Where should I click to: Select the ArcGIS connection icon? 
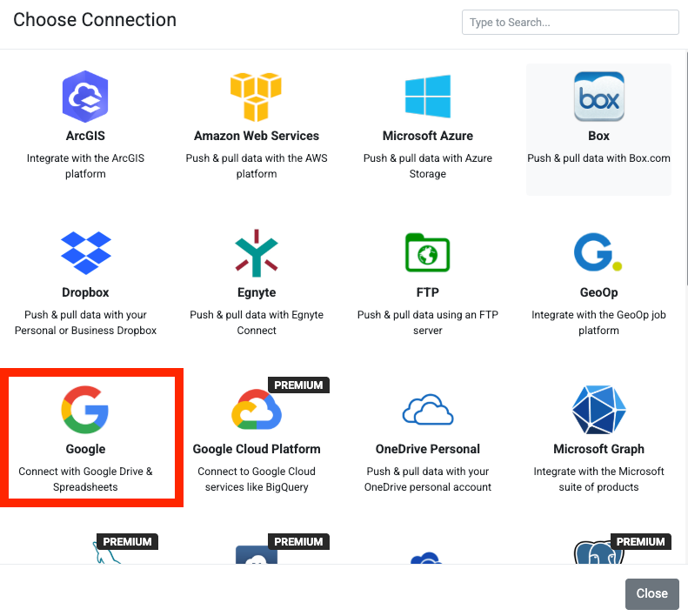(x=85, y=97)
